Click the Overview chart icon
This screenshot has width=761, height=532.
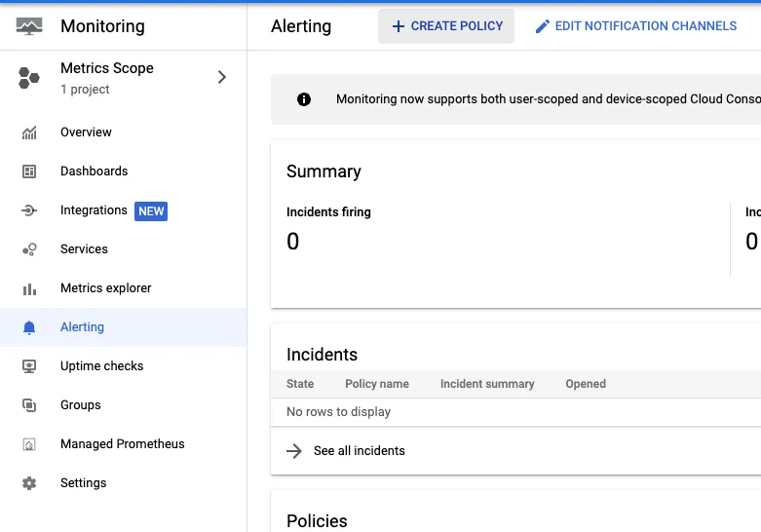click(29, 133)
